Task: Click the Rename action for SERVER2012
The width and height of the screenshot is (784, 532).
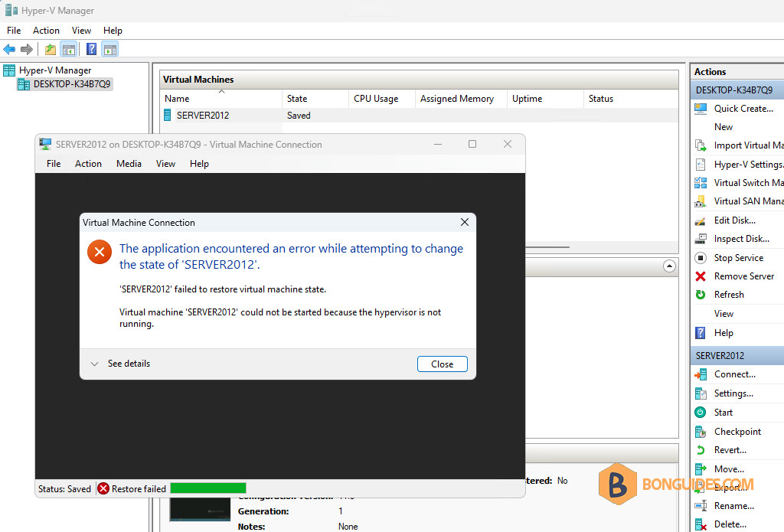Action: pos(734,506)
